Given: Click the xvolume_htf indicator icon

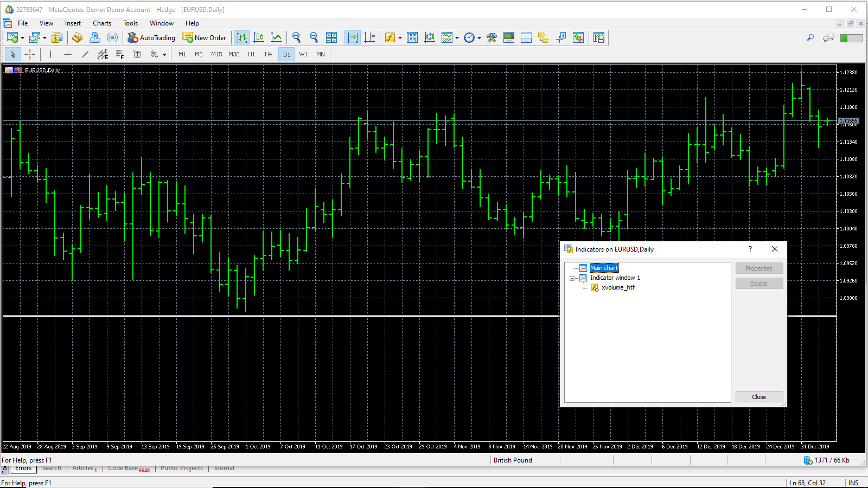Looking at the screenshot, I should tap(595, 287).
